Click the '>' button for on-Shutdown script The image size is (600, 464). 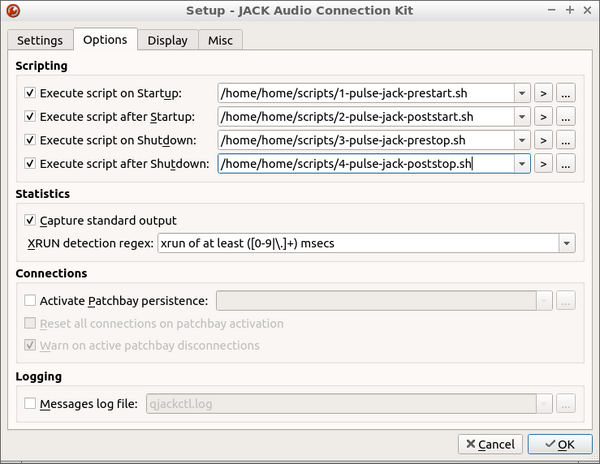[x=544, y=140]
